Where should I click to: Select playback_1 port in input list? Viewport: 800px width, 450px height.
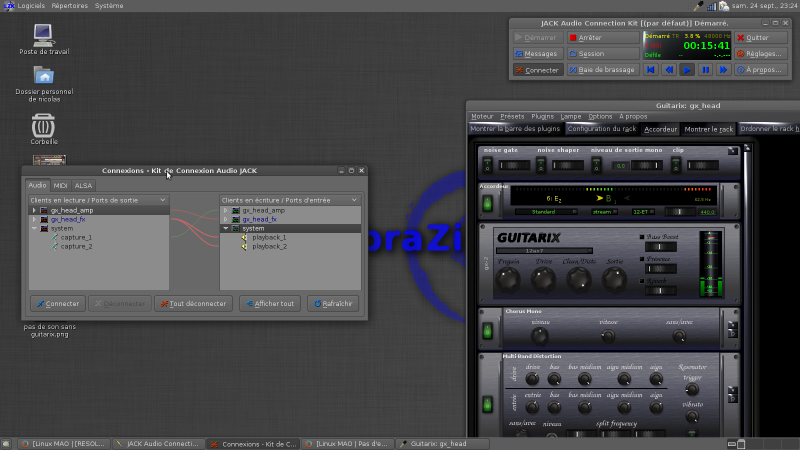click(269, 237)
